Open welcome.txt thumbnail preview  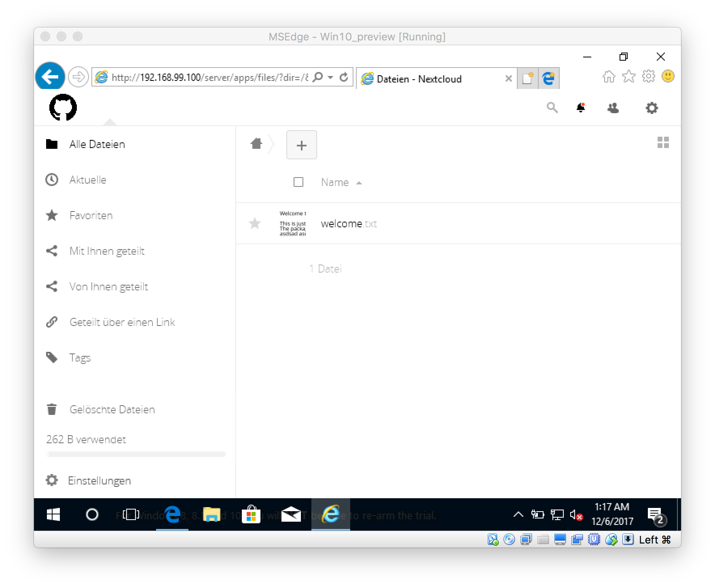(293, 223)
